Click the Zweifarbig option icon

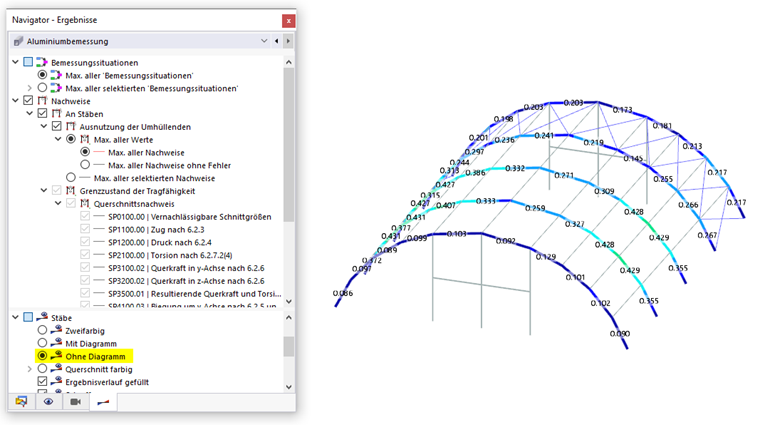click(x=56, y=330)
